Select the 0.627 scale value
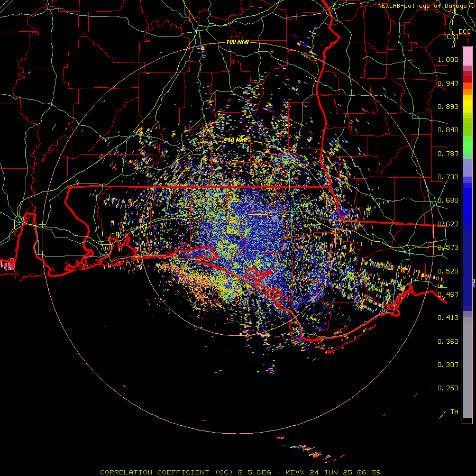 tap(448, 224)
